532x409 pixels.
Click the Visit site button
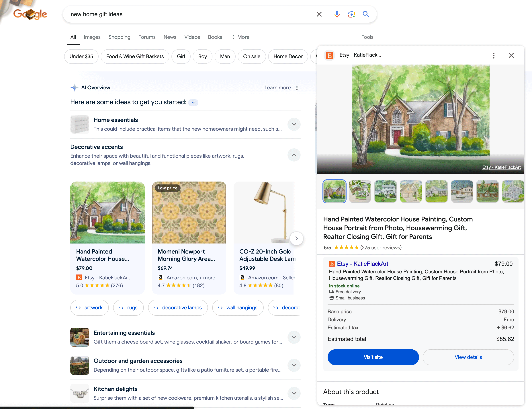click(x=373, y=357)
